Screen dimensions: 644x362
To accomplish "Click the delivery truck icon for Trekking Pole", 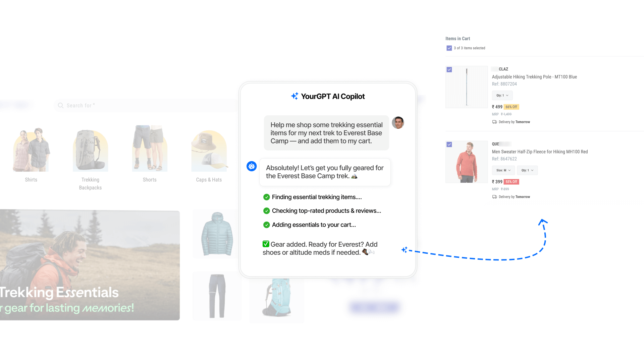I will [494, 122].
